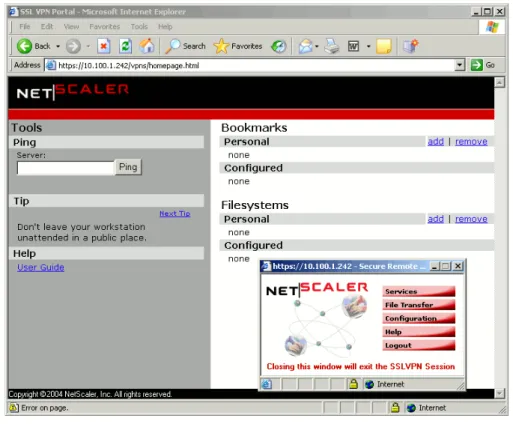Click the NetScaler logo in the popup window
Viewport: 513px width, 424px height.
[317, 289]
